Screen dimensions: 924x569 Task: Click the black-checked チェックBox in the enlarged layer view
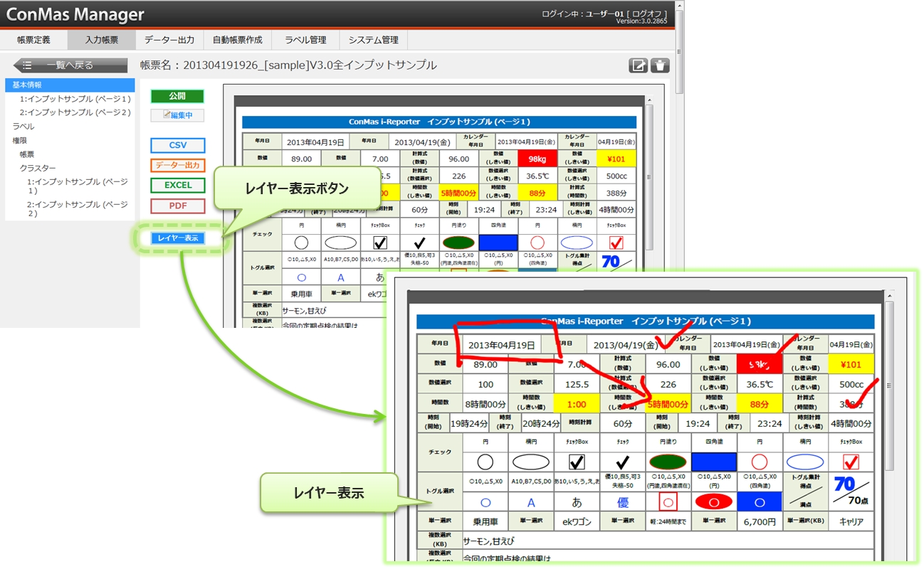(x=577, y=462)
